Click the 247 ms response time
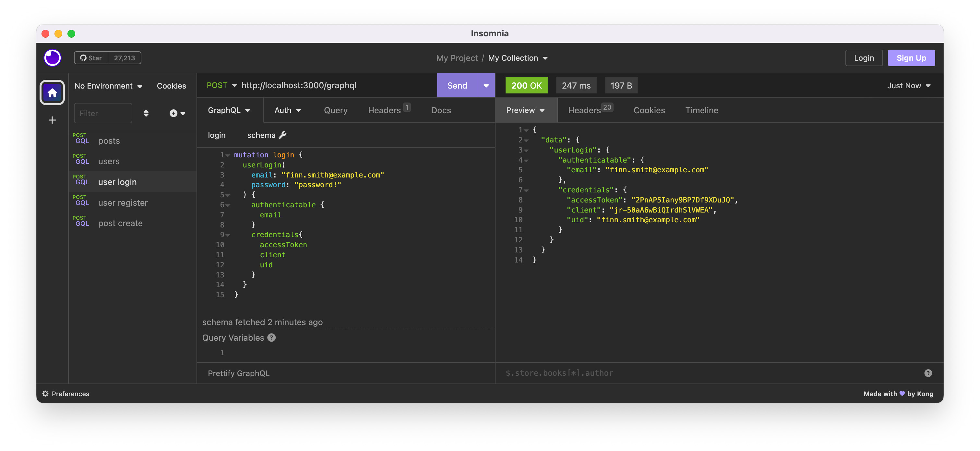 point(576,86)
